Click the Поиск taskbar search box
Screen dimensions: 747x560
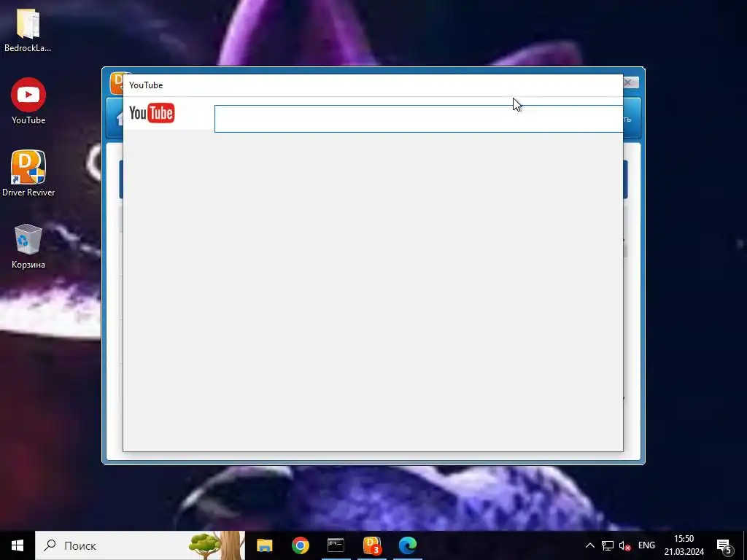(140, 545)
